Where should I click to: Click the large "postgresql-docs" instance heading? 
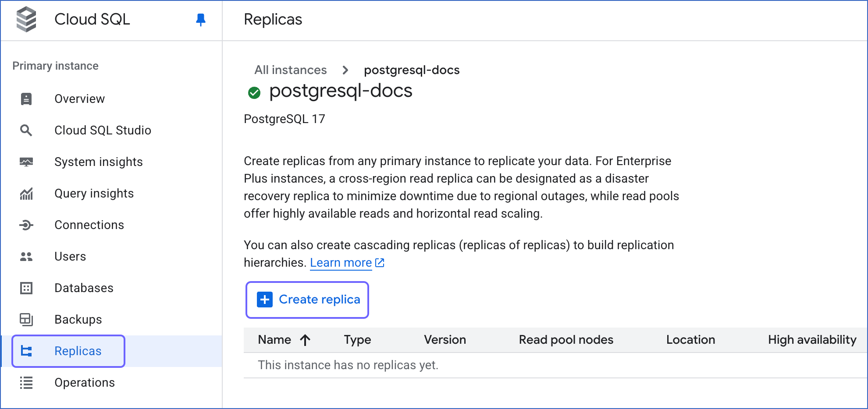(x=341, y=91)
